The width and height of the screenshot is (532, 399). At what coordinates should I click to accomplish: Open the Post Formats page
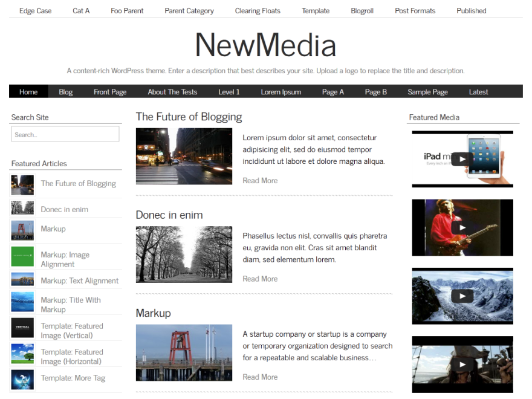click(x=415, y=10)
